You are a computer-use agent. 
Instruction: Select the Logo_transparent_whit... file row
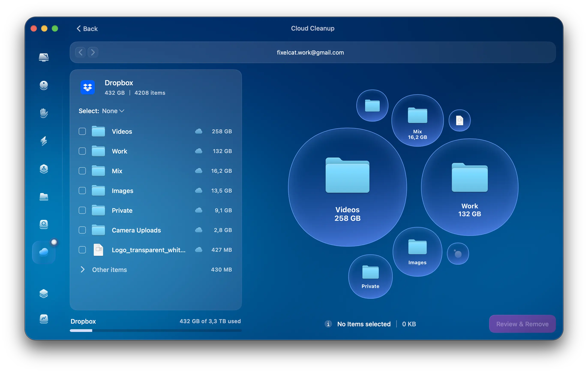[x=148, y=250]
